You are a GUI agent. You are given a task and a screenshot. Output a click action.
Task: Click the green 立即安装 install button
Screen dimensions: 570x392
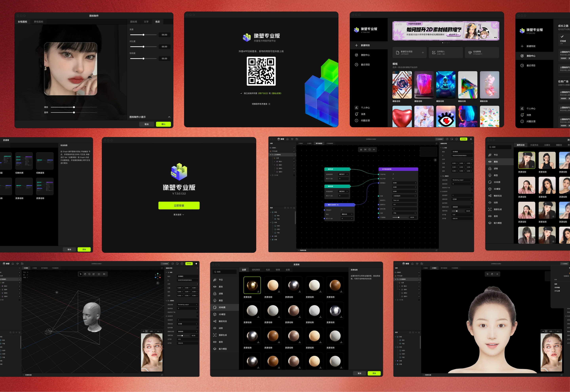179,205
